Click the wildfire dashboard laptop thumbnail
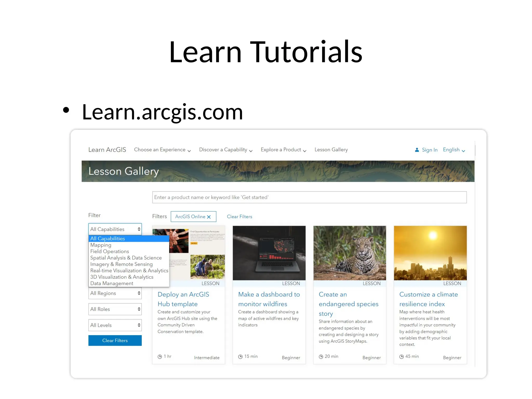 (x=269, y=253)
